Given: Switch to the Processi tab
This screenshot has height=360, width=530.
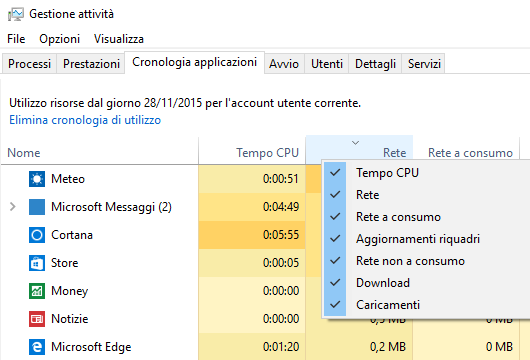Looking at the screenshot, I should coord(29,64).
